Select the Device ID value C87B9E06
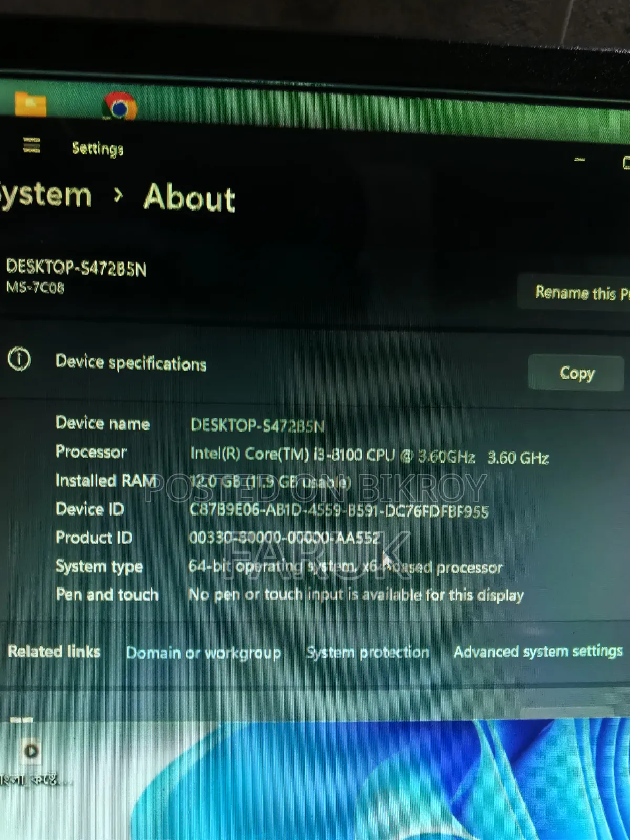 pyautogui.click(x=339, y=511)
